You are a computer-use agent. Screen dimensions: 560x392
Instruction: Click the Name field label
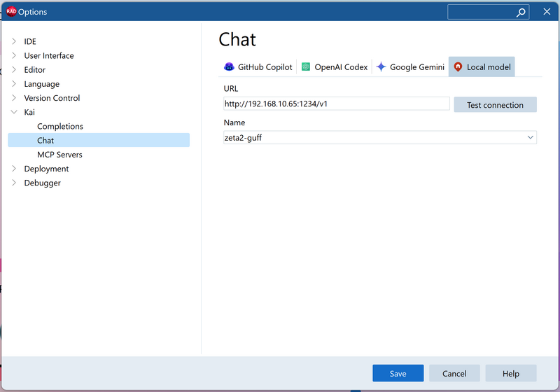234,122
